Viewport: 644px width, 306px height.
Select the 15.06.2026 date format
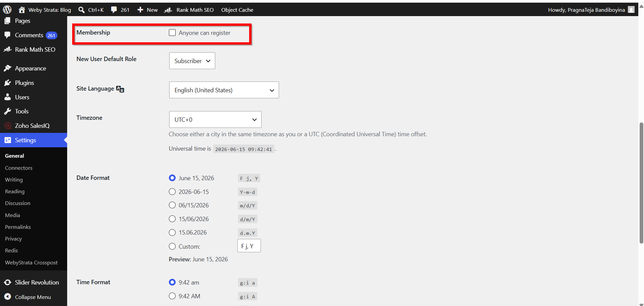click(172, 232)
